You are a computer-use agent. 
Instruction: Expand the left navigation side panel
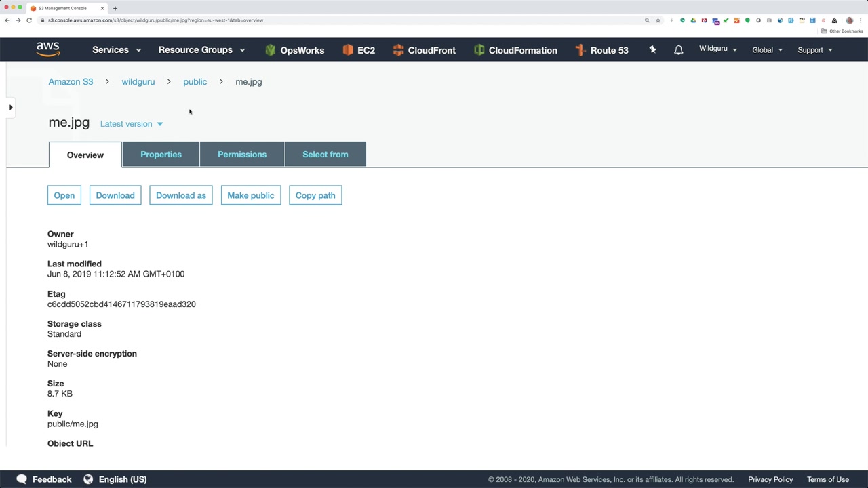pos(11,107)
